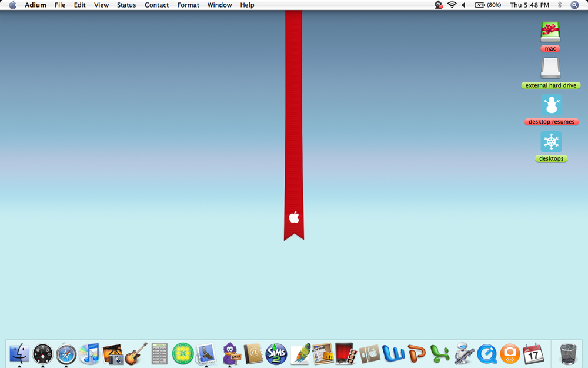Image resolution: width=588 pixels, height=368 pixels.
Task: Open the Status menu
Action: pos(126,5)
